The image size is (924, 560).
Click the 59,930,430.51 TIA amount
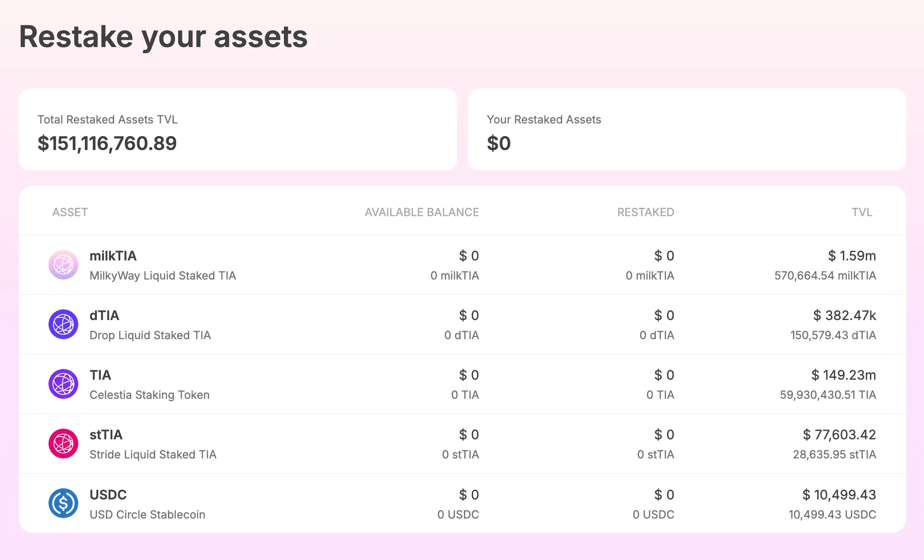pyautogui.click(x=828, y=395)
